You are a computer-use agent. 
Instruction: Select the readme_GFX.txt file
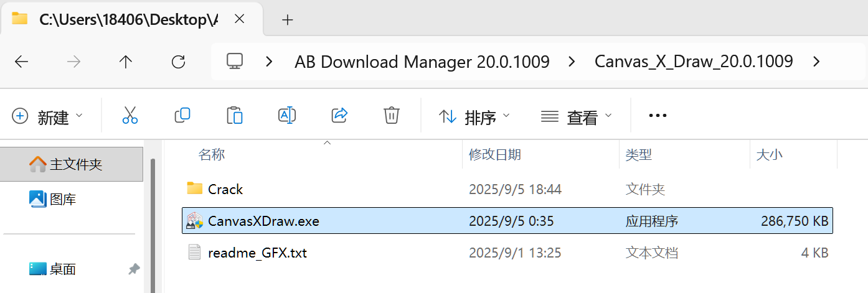257,253
